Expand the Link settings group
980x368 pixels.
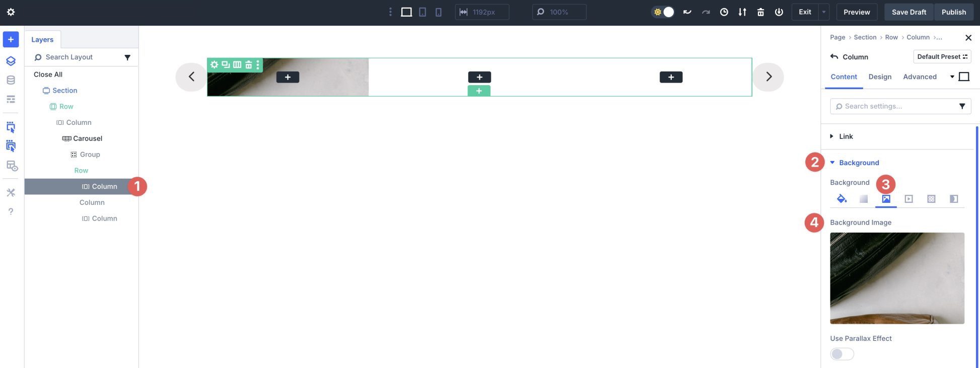tap(846, 136)
